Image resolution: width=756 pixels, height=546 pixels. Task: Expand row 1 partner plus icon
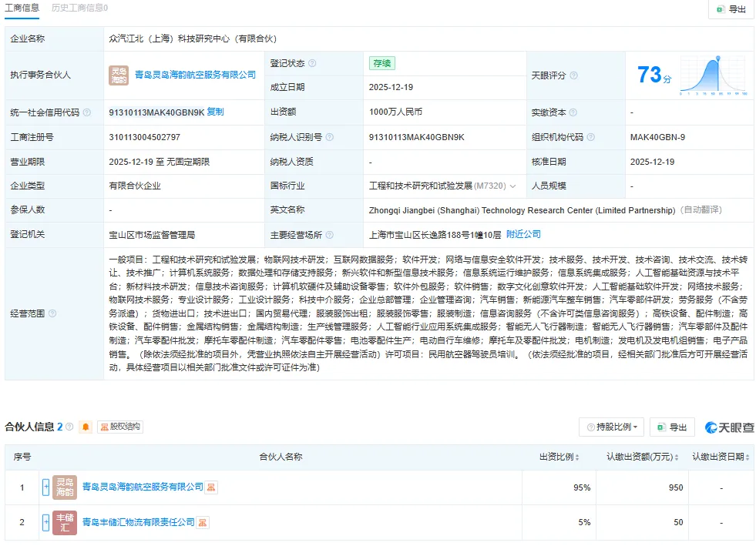click(x=45, y=487)
